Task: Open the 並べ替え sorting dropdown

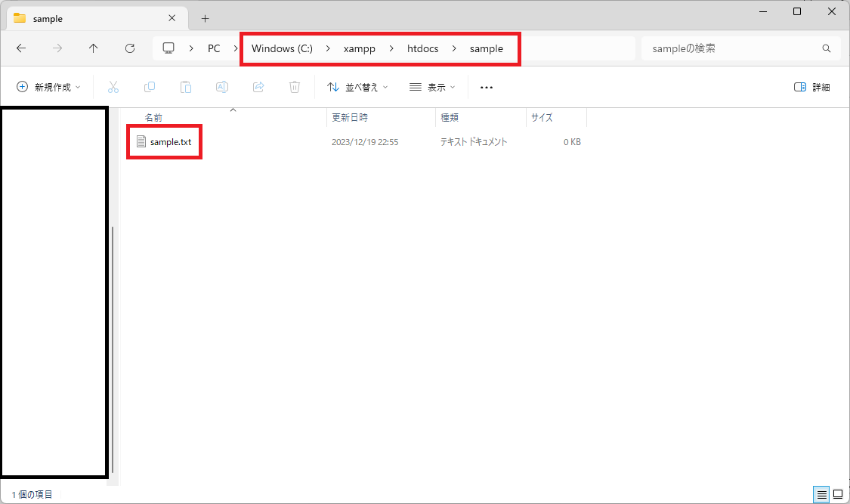Action: [x=357, y=87]
